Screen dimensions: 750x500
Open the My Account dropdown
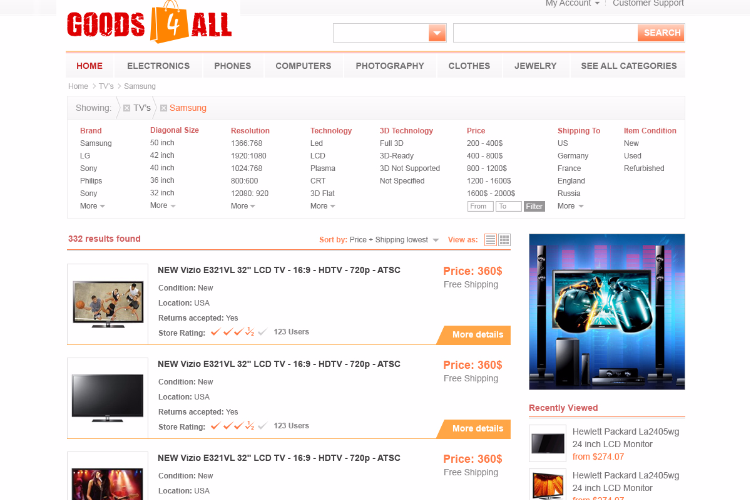tap(572, 3)
